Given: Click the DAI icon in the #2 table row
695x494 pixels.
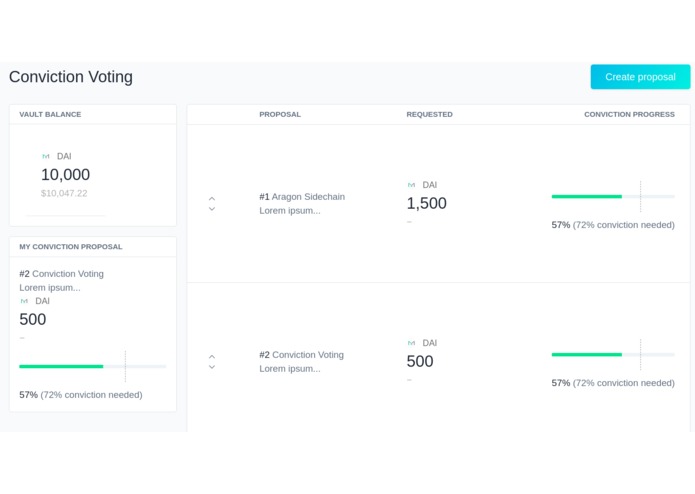Looking at the screenshot, I should 411,343.
